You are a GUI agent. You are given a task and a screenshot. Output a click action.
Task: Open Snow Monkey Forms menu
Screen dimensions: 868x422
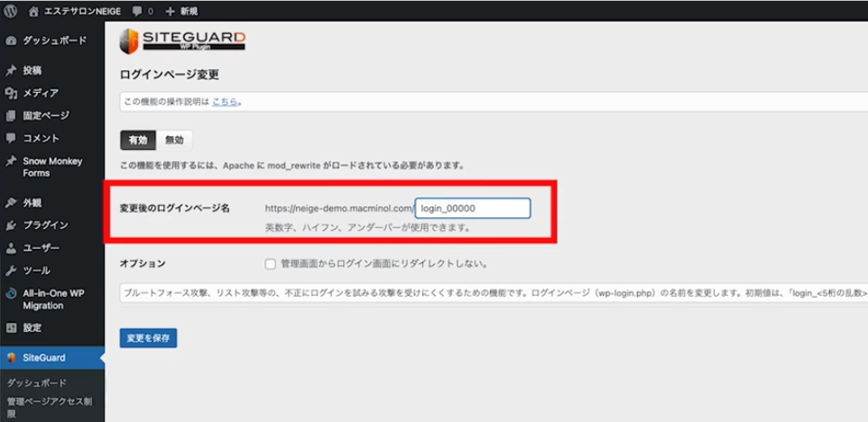(51, 167)
